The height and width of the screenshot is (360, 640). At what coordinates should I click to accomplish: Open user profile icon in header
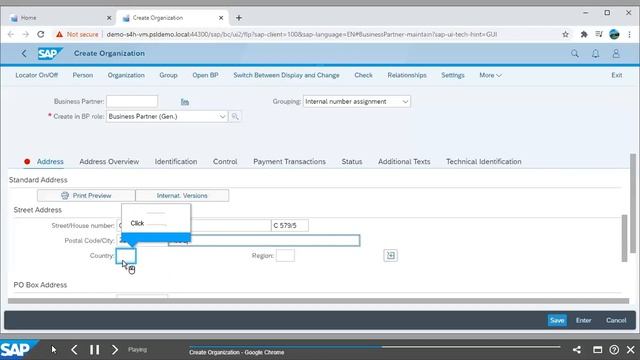[x=616, y=53]
